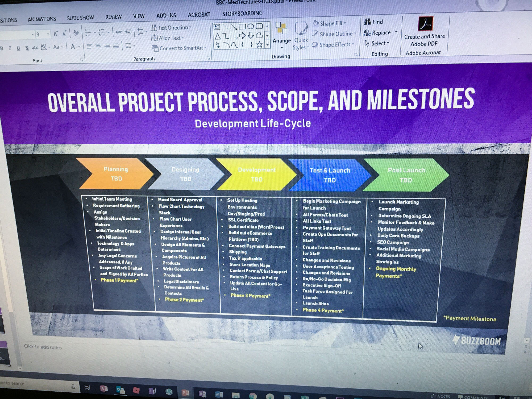Open the ANIMATIONS ribbon tab
Viewport: 532px width, 399px height.
(x=42, y=19)
